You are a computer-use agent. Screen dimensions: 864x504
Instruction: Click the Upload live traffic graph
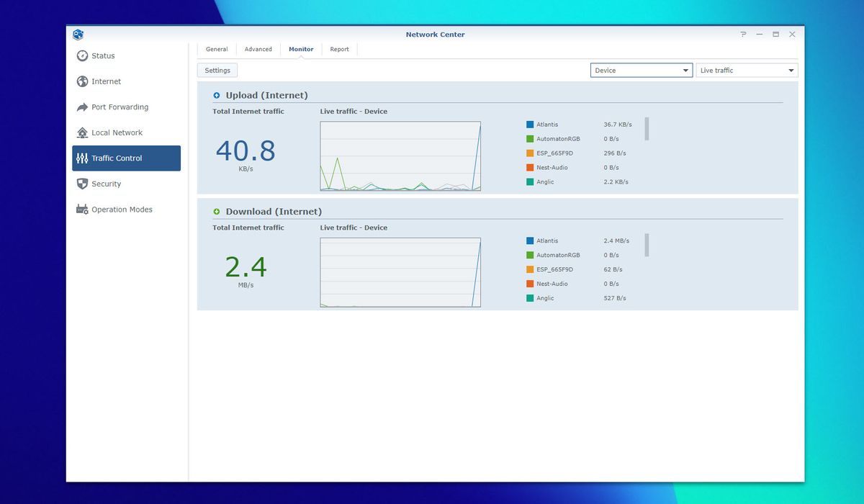tap(400, 156)
